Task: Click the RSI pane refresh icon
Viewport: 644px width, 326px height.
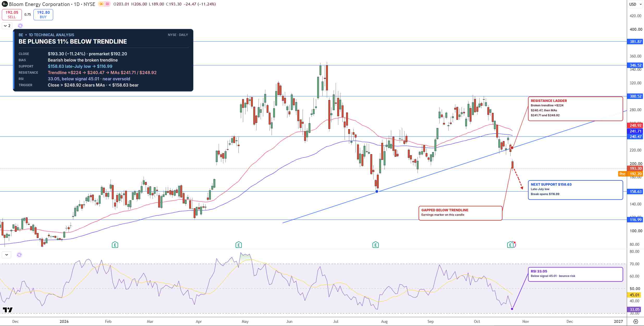Action: (19, 255)
